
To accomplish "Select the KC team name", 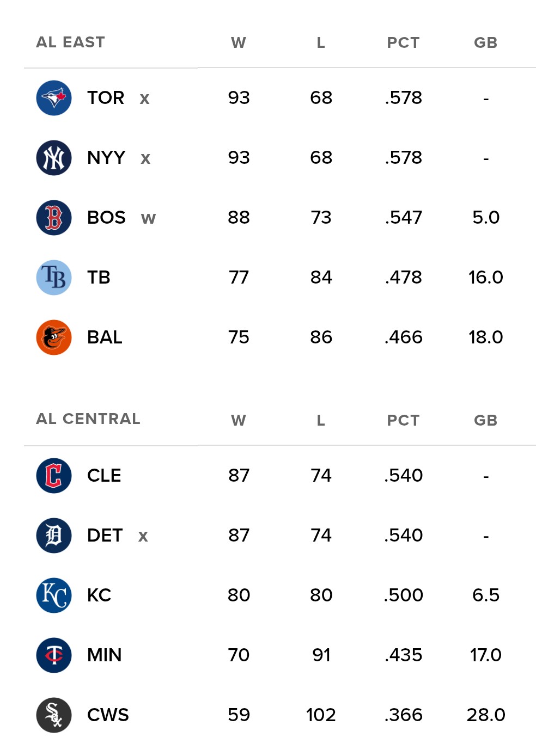I will 99,595.
